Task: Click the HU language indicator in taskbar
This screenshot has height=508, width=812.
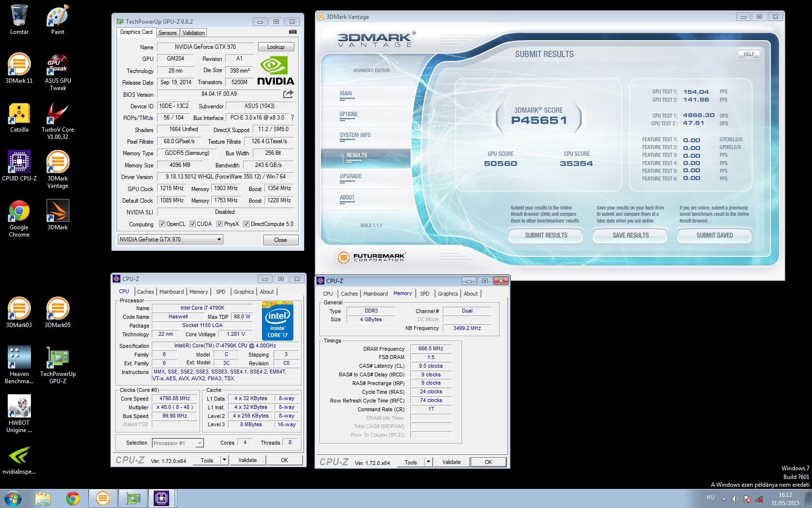Action: (x=710, y=497)
